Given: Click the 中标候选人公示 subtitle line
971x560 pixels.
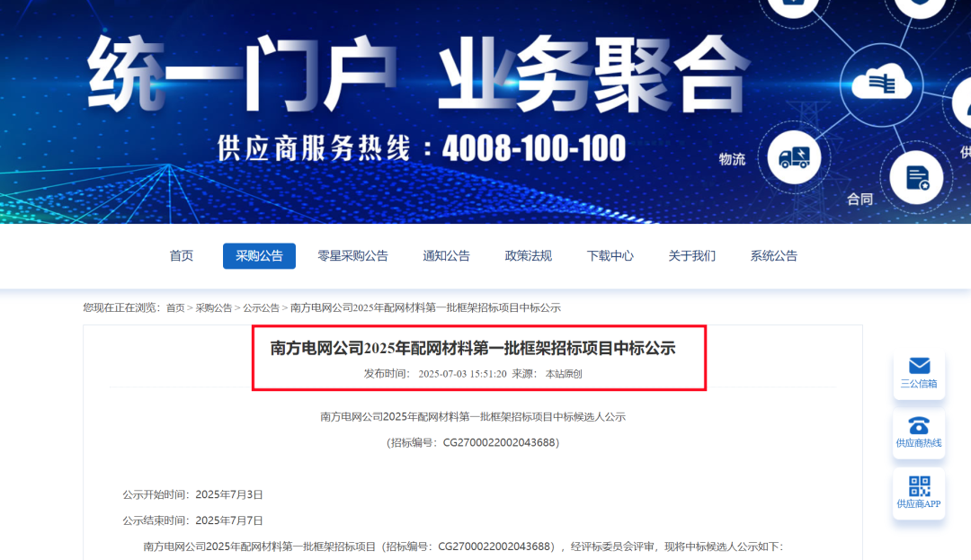Looking at the screenshot, I should [473, 417].
